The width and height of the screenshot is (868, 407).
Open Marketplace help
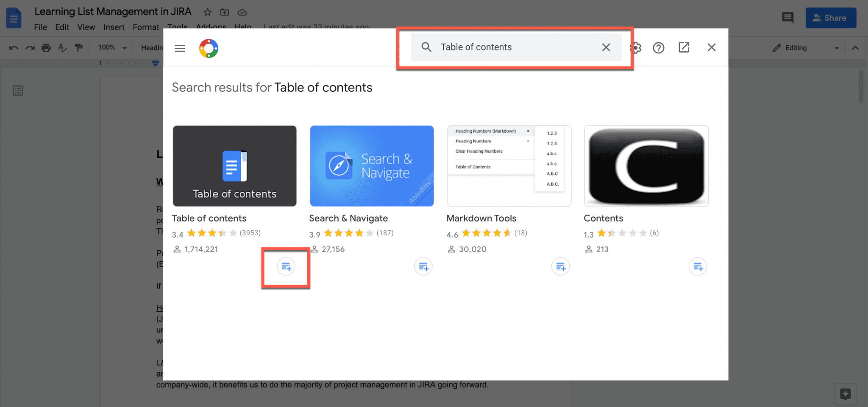[x=658, y=47]
